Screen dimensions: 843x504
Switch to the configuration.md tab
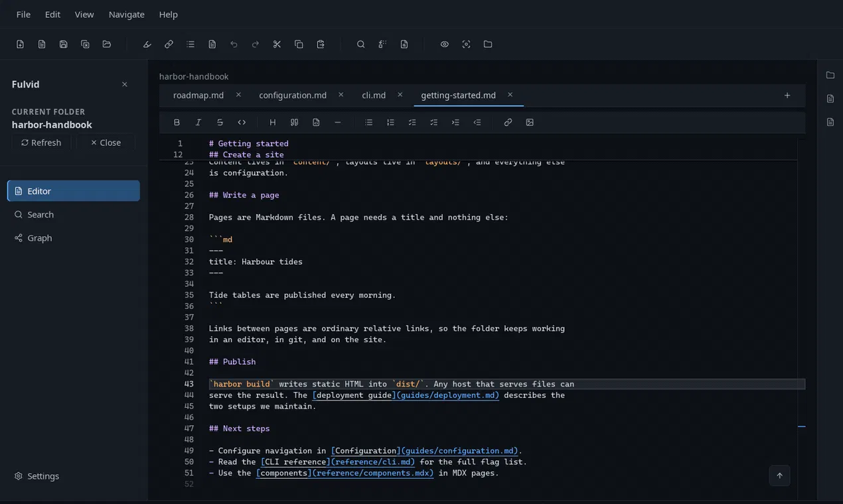[293, 95]
